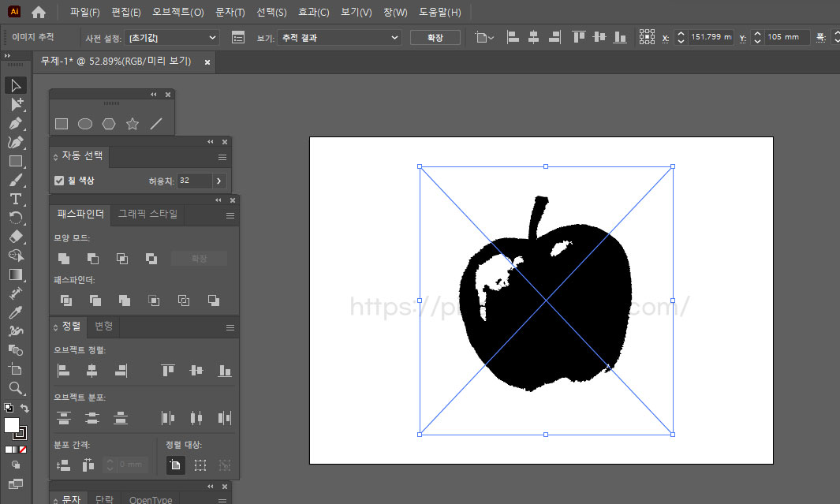Select the Paintbrush tool

pos(16,181)
